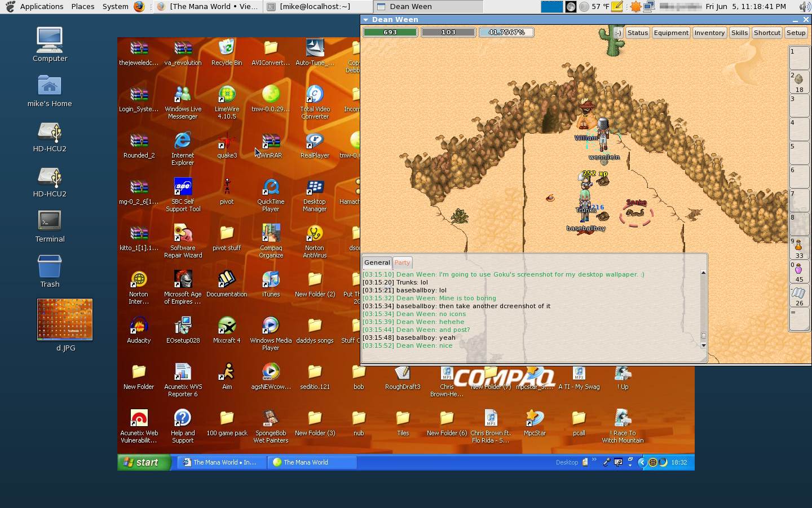Click the baseballboy player name label
812x508 pixels.
pos(586,229)
